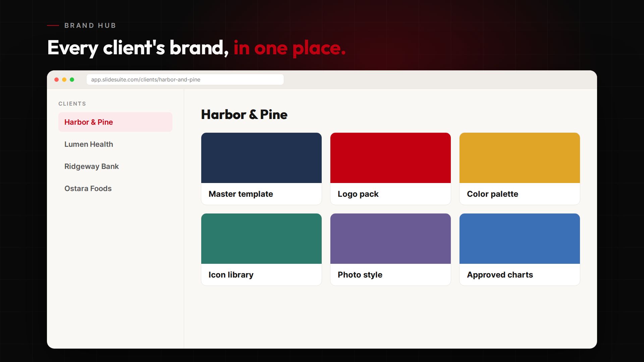Click the browser address bar URL field
644x362 pixels.
click(185, 79)
